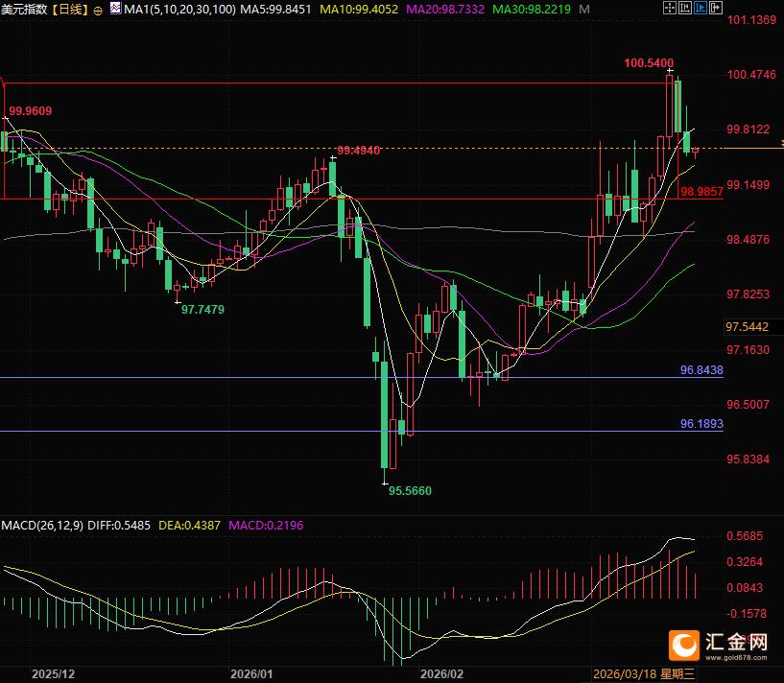Viewport: 784px width, 683px height.
Task: Click the 0.3264 MACD axis value
Action: pyautogui.click(x=745, y=562)
